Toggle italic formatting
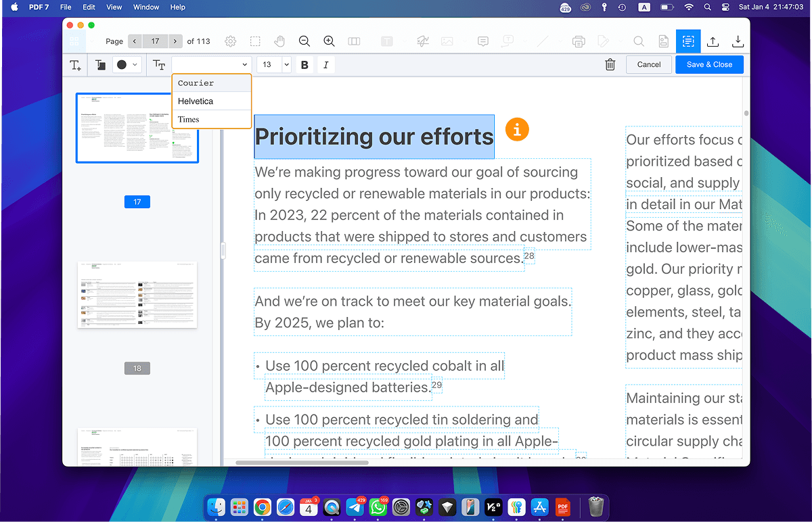Screen dimensions: 812x522 coord(326,65)
